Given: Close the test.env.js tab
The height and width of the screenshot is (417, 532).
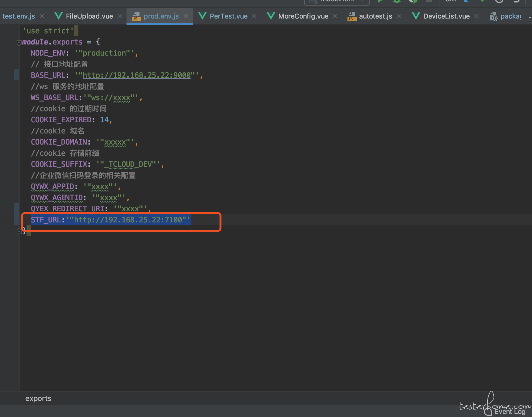Looking at the screenshot, I should (x=42, y=16).
